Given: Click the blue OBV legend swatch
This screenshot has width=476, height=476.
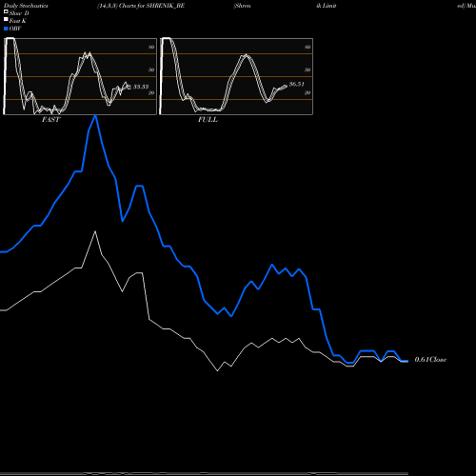Looking at the screenshot, I should coord(6,29).
